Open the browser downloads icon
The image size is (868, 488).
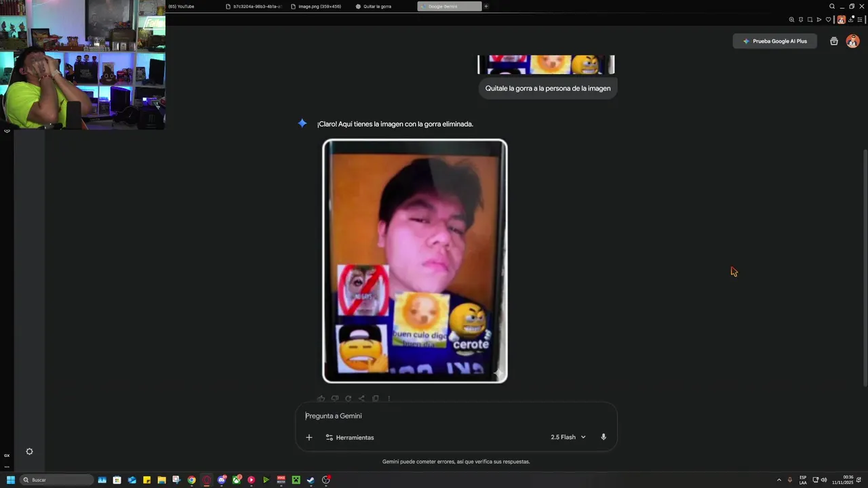(851, 20)
